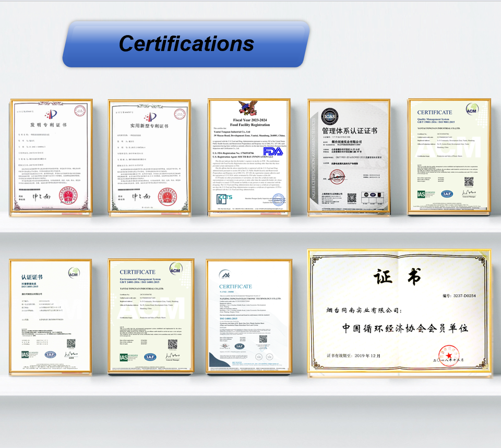Viewport: 501px width, 448px height.
Task: Click the IAF logo on 认证证书
Action: pyautogui.click(x=50, y=355)
